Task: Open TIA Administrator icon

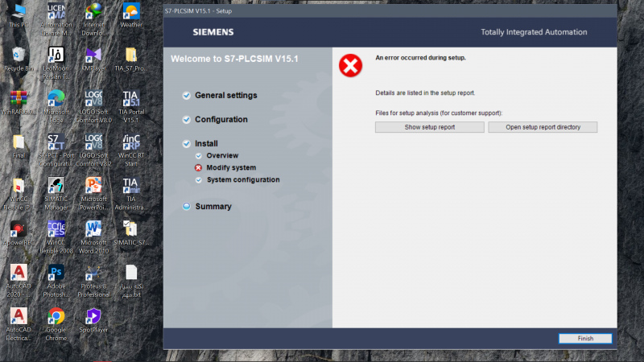Action: click(x=130, y=194)
